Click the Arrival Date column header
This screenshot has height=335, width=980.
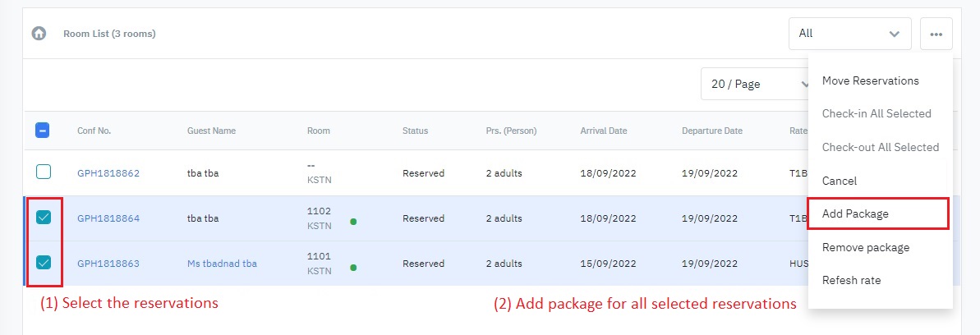[603, 131]
